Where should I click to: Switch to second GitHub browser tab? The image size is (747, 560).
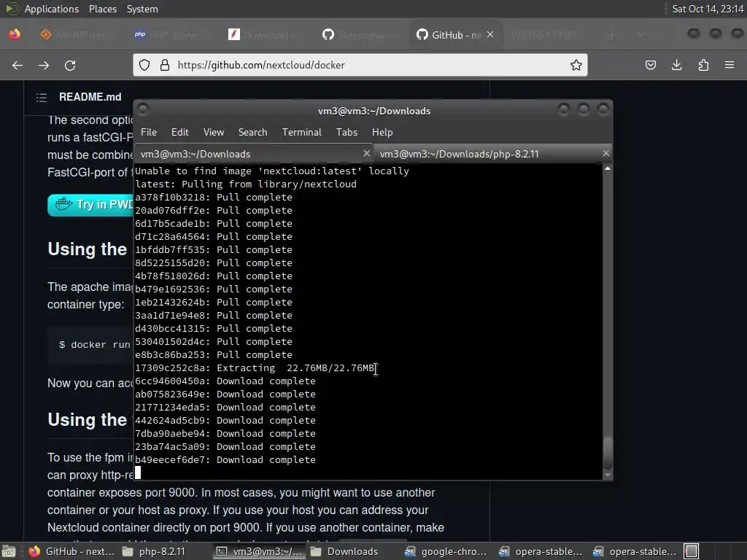pyautogui.click(x=359, y=35)
